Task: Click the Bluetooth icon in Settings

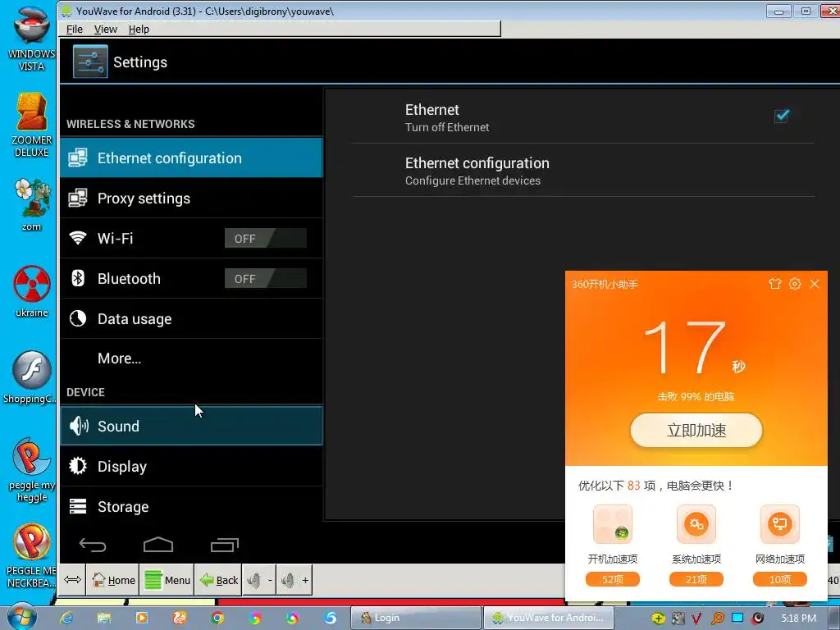Action: 78,278
